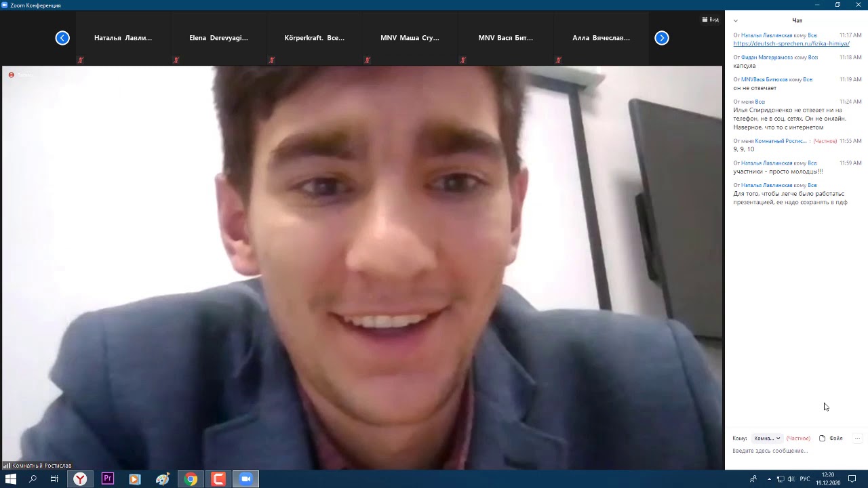Viewport: 868px width, 488px height.
Task: Open Google Chrome from the taskbar
Action: click(x=191, y=479)
